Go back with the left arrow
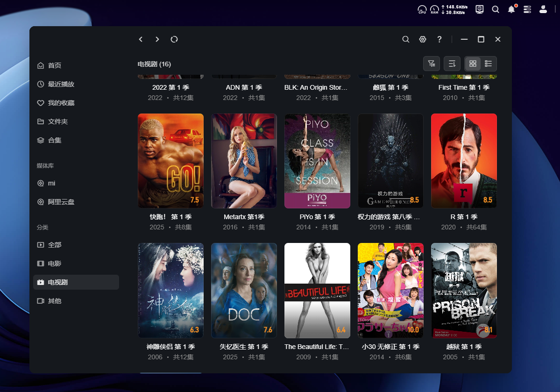 pyautogui.click(x=141, y=39)
